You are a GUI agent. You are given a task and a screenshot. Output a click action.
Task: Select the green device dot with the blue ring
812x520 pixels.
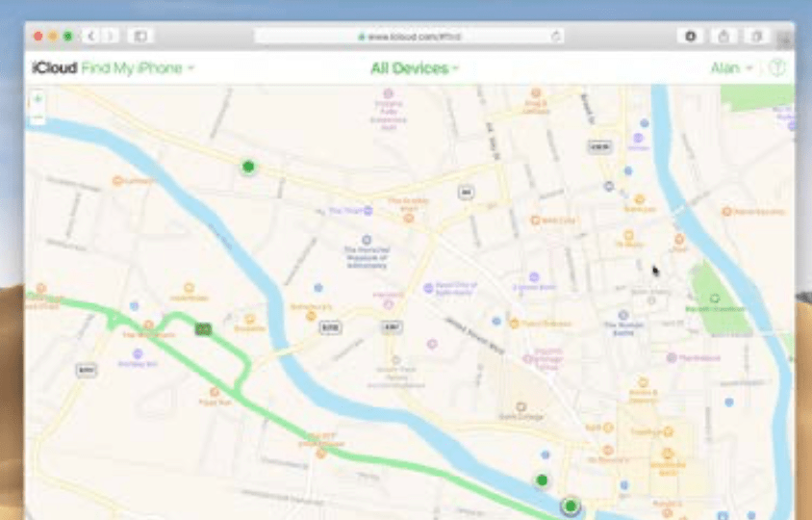pyautogui.click(x=571, y=505)
